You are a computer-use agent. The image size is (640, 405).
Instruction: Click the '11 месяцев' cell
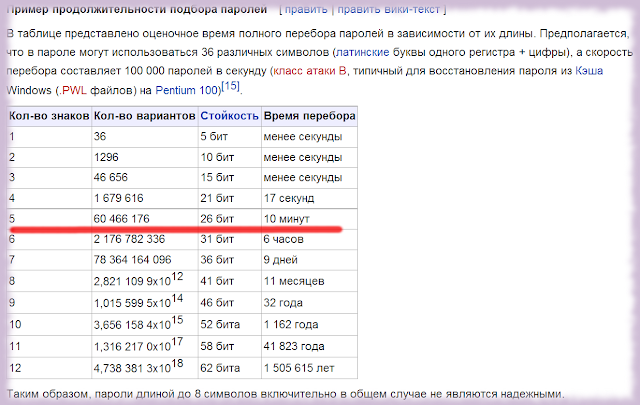pyautogui.click(x=309, y=281)
